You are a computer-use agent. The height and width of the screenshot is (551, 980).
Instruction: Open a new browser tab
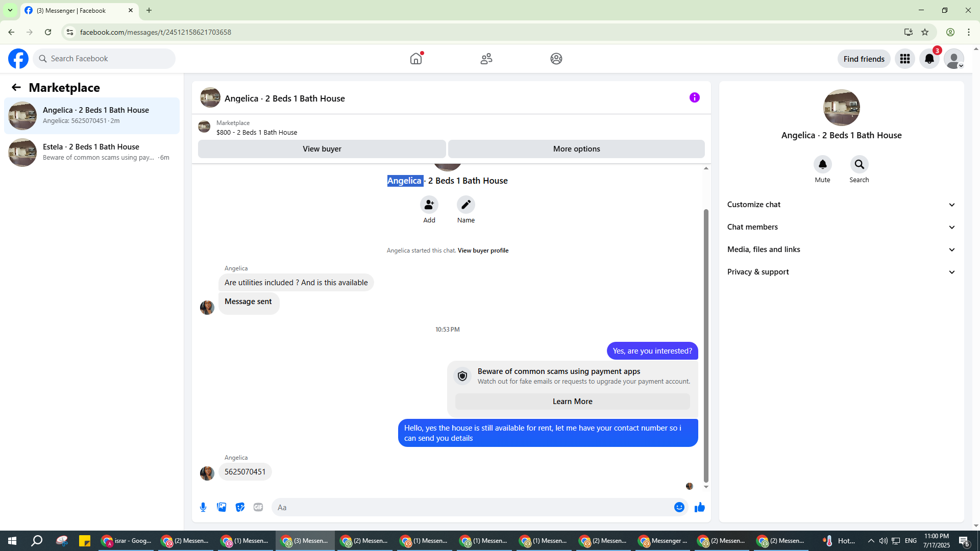coord(149,10)
